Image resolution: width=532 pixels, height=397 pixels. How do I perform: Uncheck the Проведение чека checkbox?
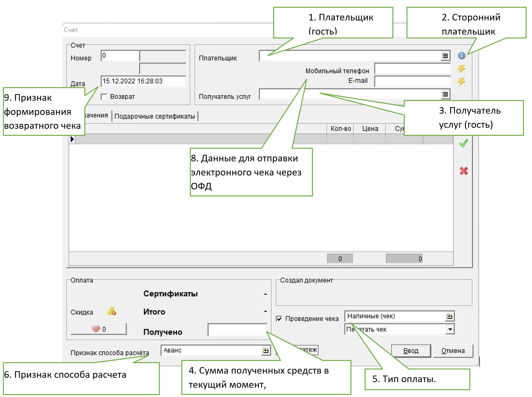click(x=279, y=319)
